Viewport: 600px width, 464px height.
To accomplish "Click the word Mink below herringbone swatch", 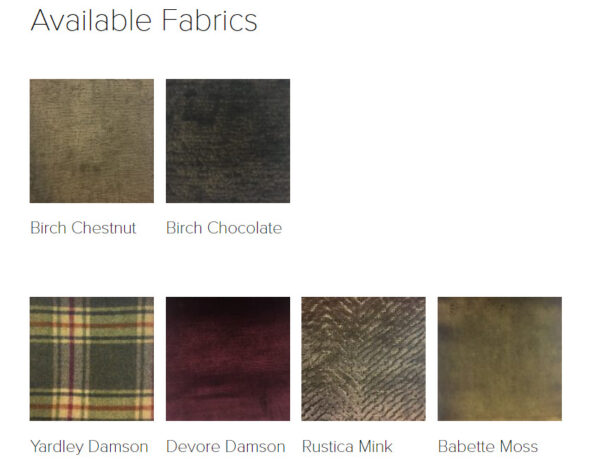I will pyautogui.click(x=375, y=446).
